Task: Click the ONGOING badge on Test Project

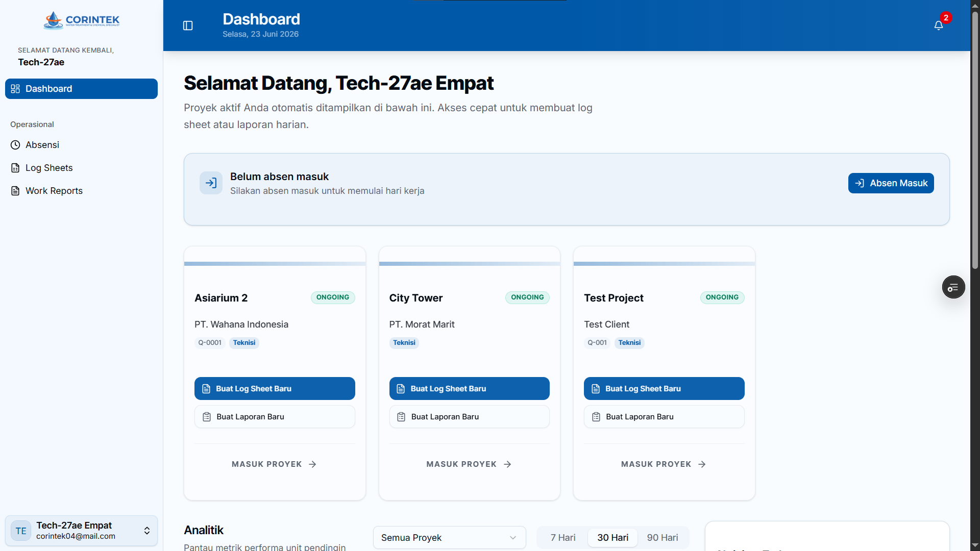Action: (x=722, y=297)
